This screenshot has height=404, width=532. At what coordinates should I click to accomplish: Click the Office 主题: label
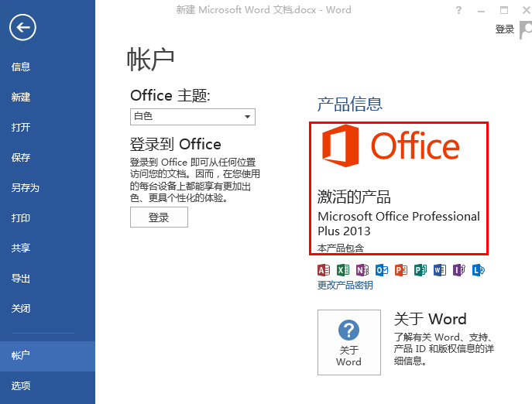tap(170, 95)
